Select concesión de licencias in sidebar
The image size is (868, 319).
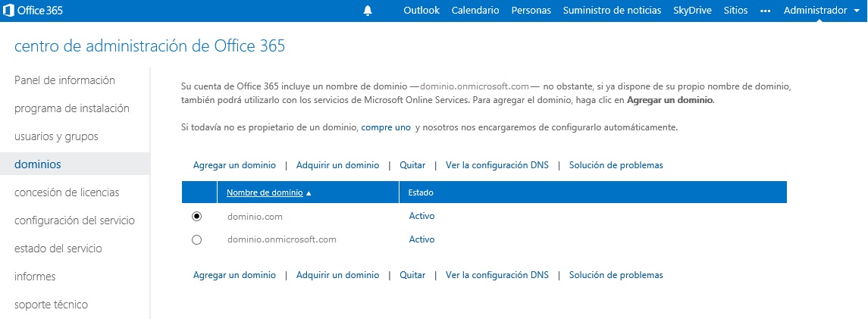(x=67, y=192)
